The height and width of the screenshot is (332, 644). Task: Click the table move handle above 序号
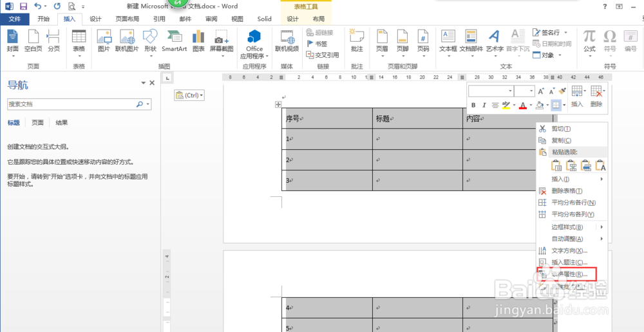tap(278, 105)
